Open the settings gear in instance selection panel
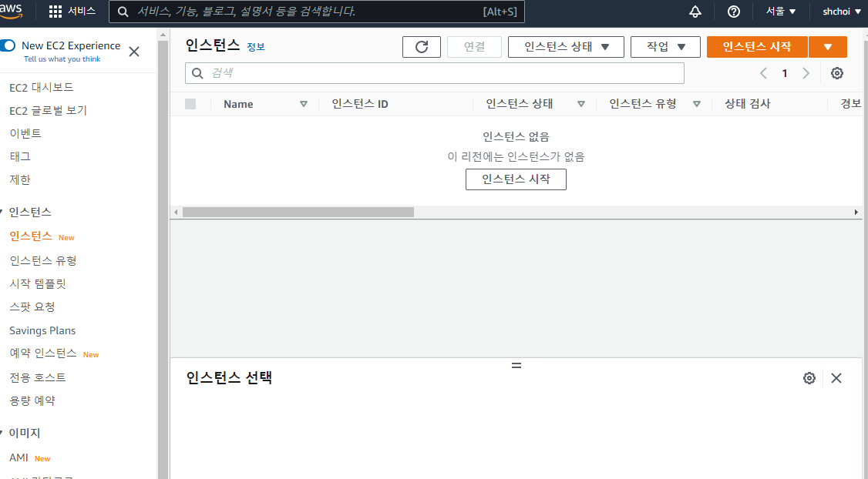Viewport: 868px width, 479px height. pyautogui.click(x=809, y=378)
